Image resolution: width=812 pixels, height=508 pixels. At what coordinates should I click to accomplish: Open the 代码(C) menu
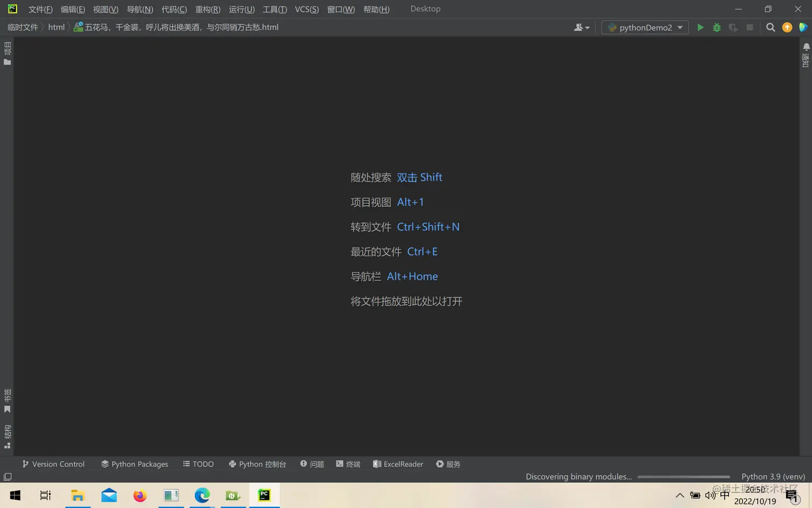[174, 9]
